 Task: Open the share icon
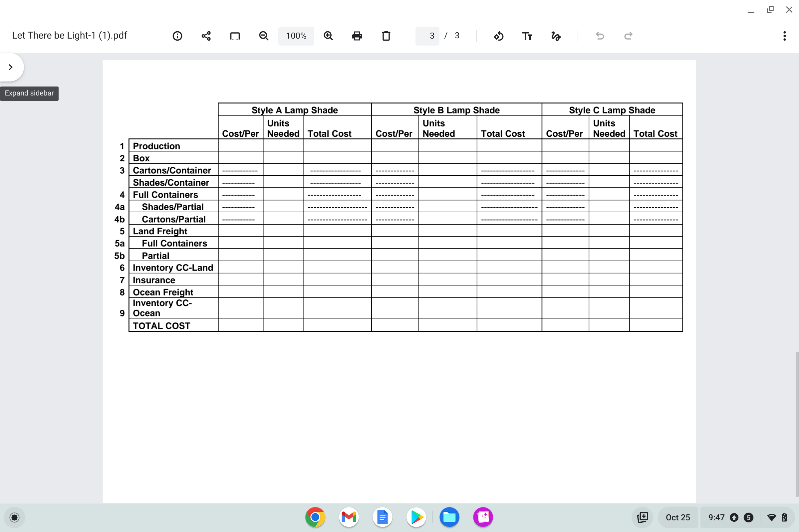point(206,36)
